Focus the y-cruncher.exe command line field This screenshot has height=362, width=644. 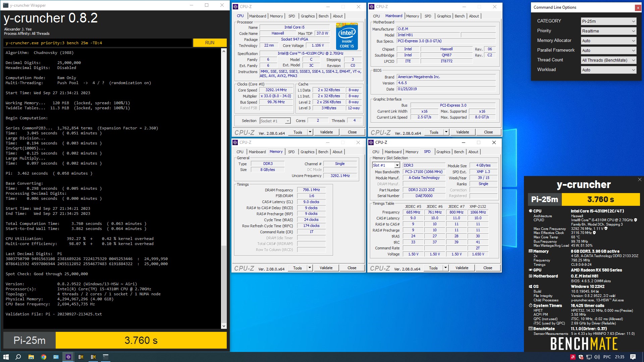click(98, 43)
